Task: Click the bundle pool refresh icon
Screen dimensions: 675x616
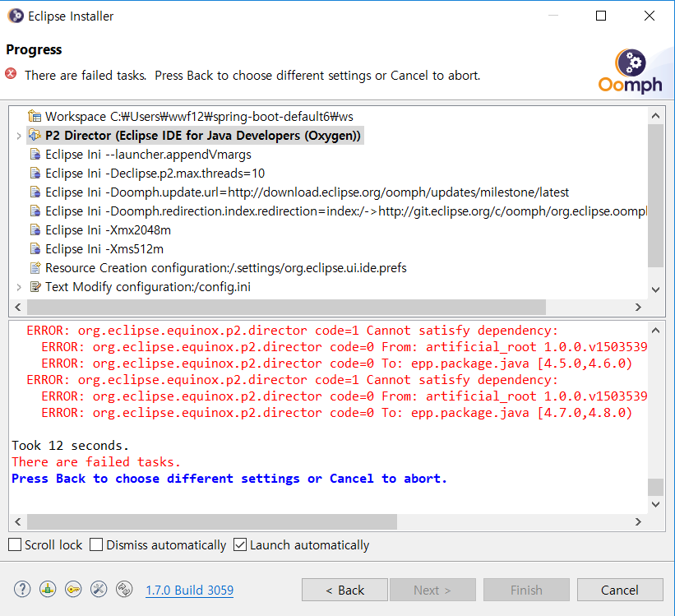Action: pyautogui.click(x=124, y=589)
